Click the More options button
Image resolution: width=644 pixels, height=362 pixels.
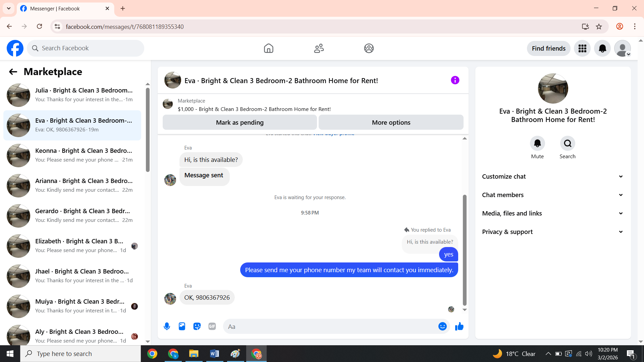click(391, 122)
